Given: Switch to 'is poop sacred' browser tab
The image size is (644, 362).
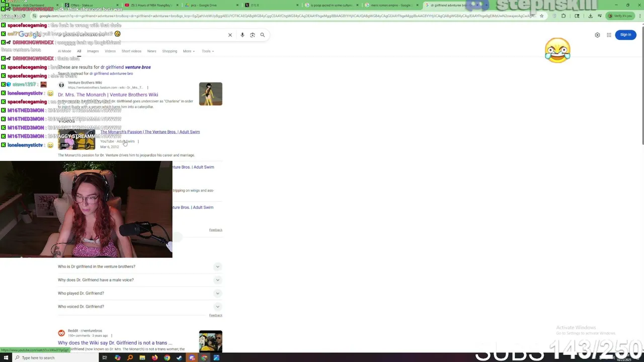Looking at the screenshot, I should [331, 5].
